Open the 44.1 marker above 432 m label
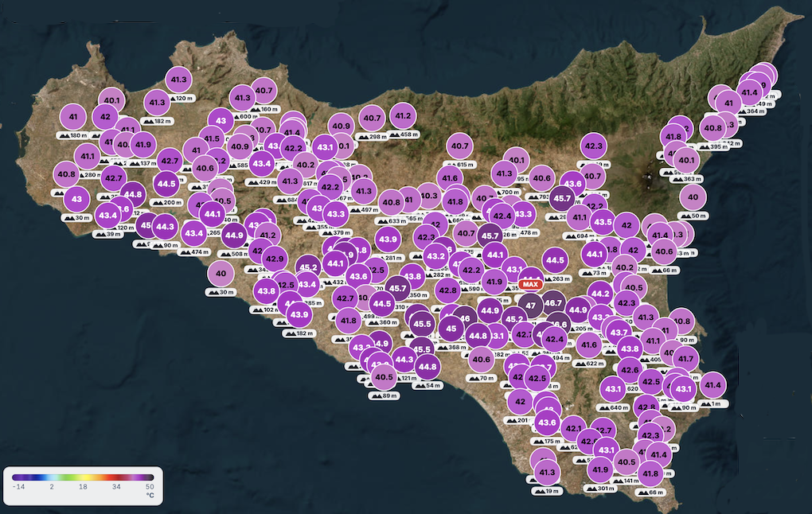This screenshot has width=812, height=514. [x=336, y=263]
